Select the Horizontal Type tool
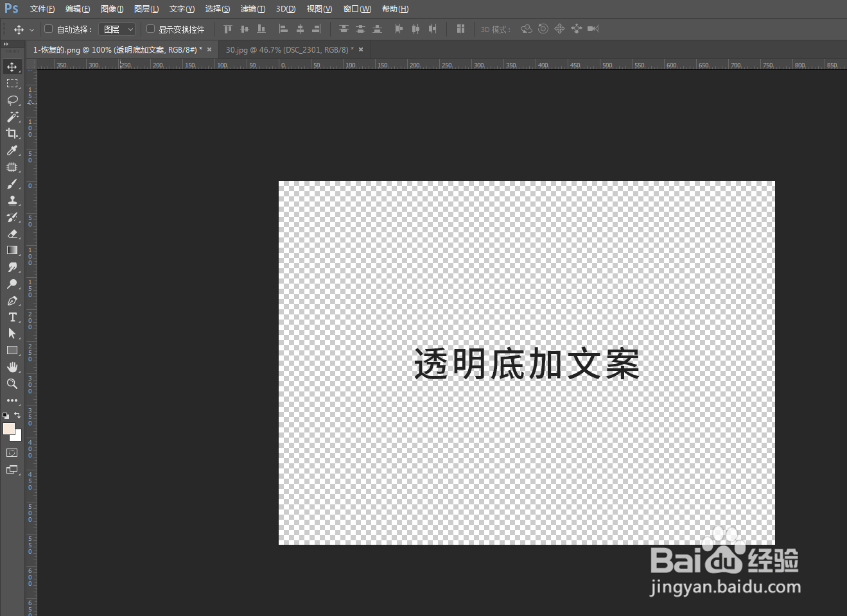 click(12, 317)
